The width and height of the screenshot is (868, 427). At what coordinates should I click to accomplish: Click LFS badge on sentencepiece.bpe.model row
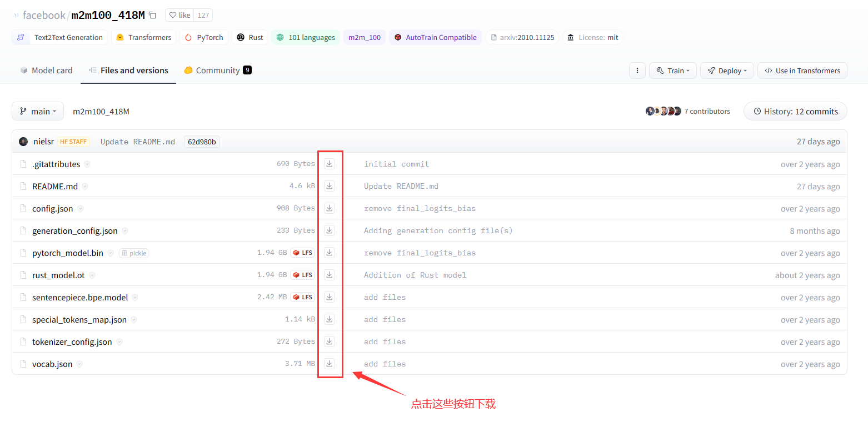coord(303,297)
